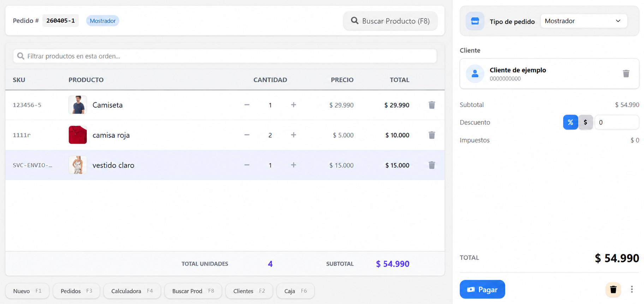Decrease camisa roja quantity
This screenshot has height=304, width=644.
pos(247,135)
